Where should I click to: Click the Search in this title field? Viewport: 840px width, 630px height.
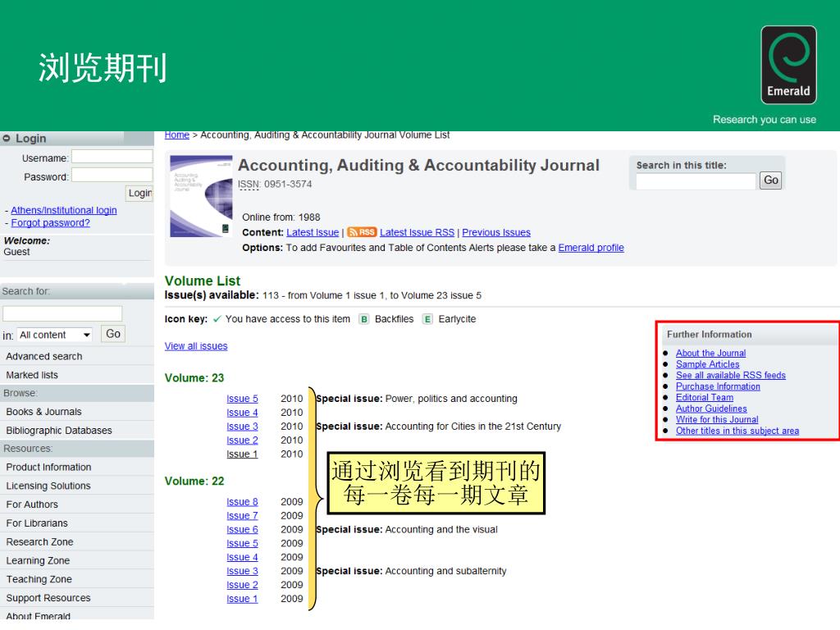(x=696, y=181)
